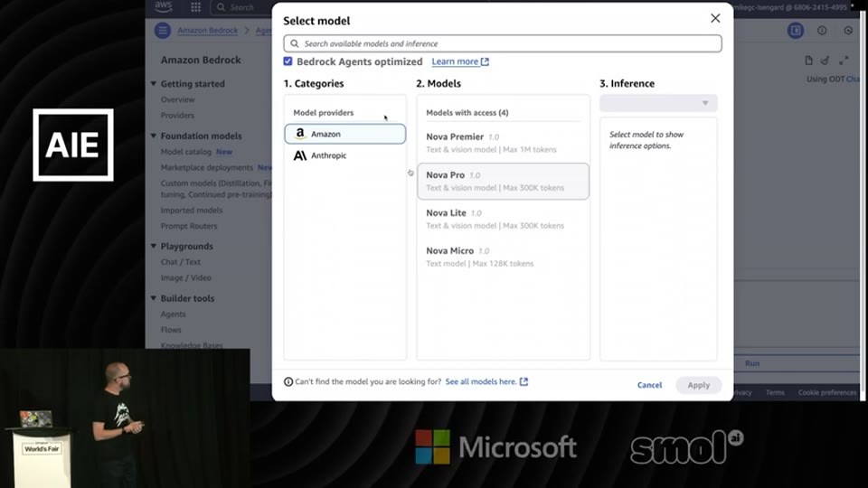Click the AWS logo

(164, 6)
